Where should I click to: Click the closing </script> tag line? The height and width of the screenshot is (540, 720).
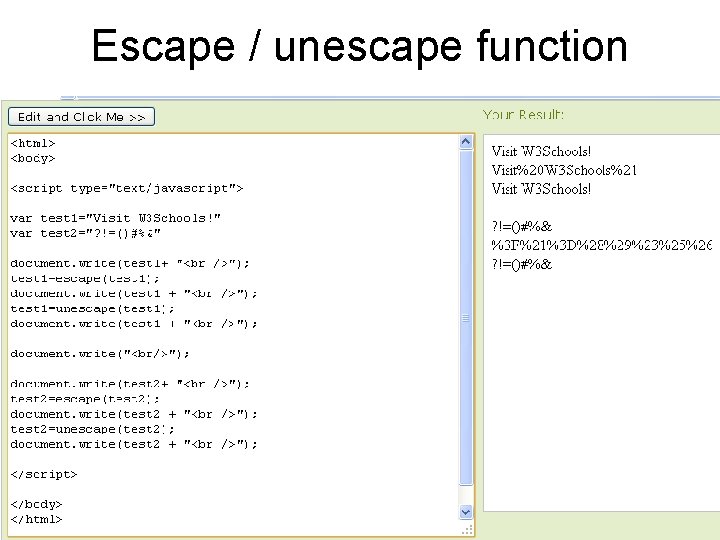(x=44, y=474)
